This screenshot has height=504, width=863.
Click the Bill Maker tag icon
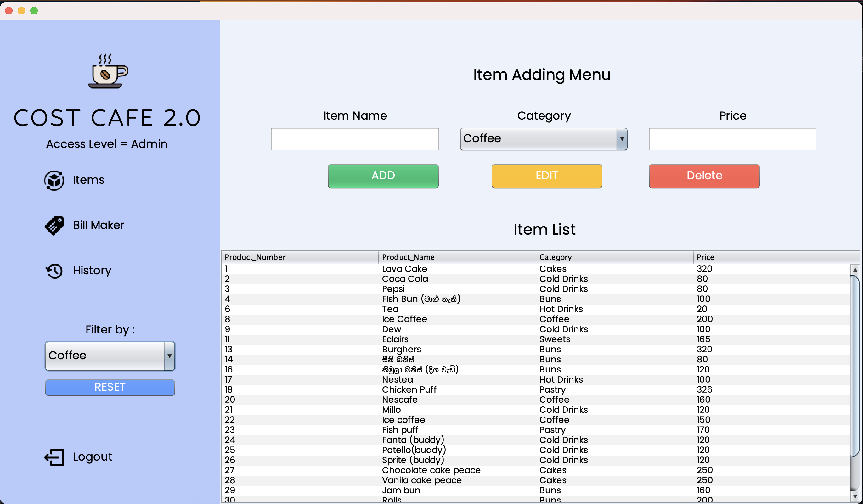54,225
